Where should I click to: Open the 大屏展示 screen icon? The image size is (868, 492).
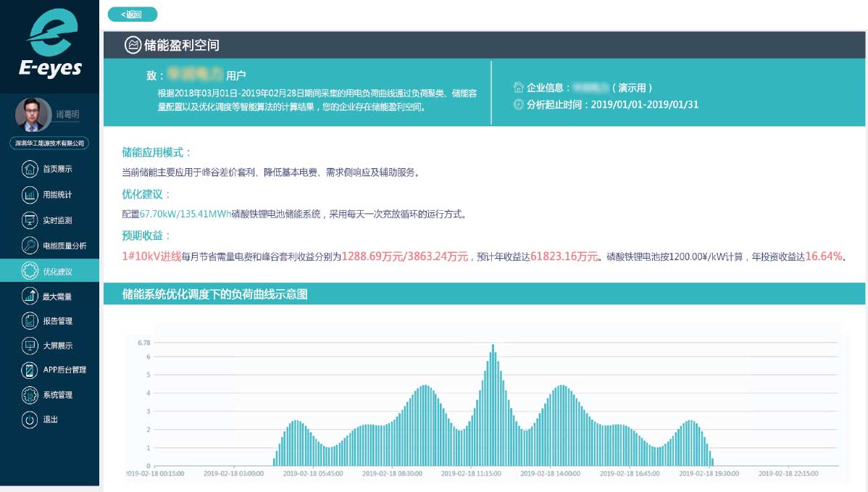point(30,346)
